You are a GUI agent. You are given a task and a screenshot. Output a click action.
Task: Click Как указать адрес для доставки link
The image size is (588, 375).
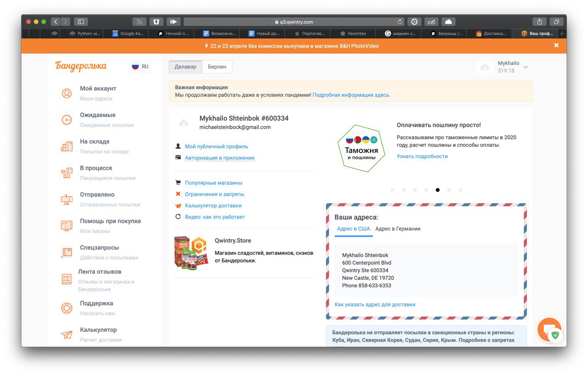coord(375,304)
